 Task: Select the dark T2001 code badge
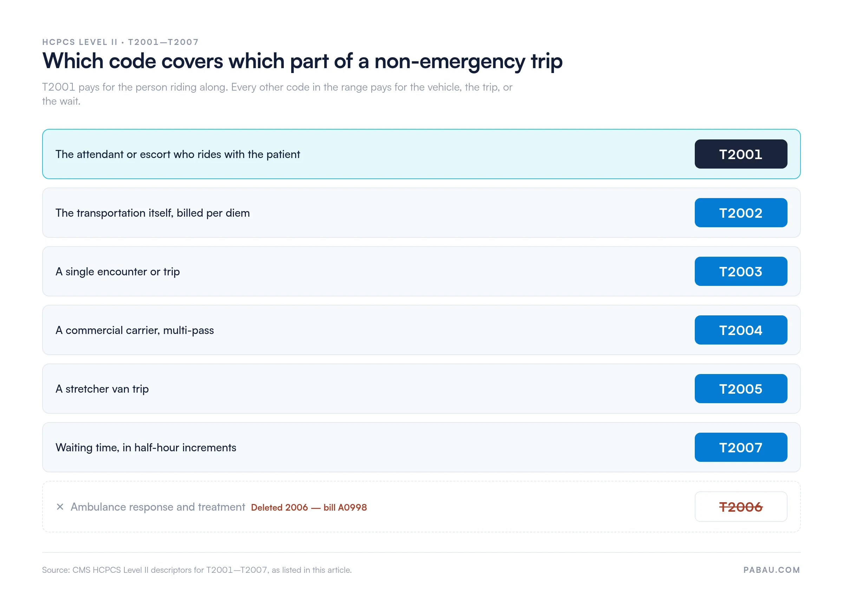(x=740, y=154)
